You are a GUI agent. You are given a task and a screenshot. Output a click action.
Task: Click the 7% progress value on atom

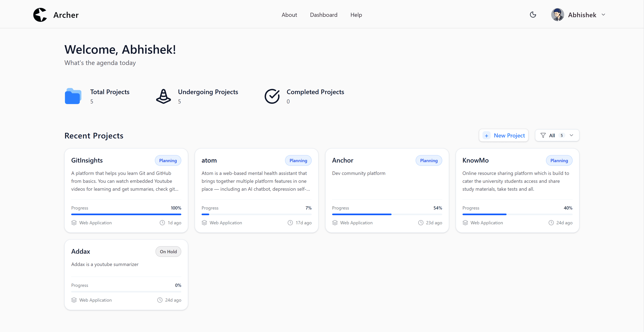point(308,208)
